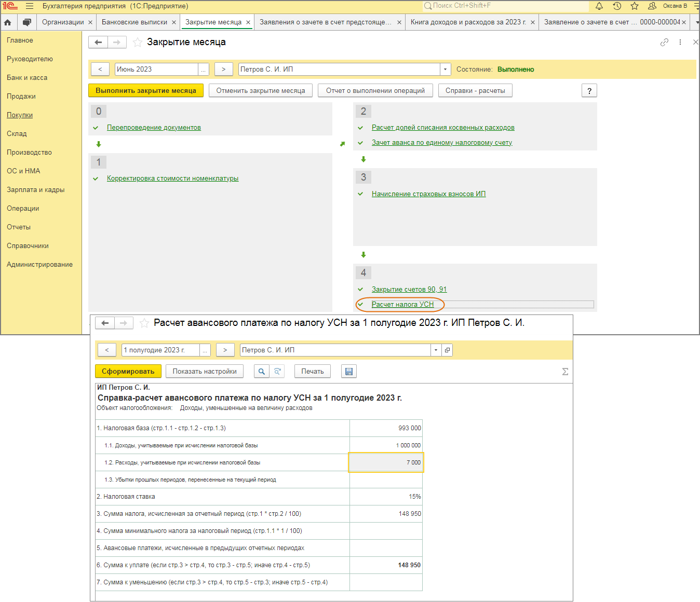Image resolution: width=700 pixels, height=602 pixels.
Task: Click Отменить закрытие месяца button
Action: pos(261,90)
